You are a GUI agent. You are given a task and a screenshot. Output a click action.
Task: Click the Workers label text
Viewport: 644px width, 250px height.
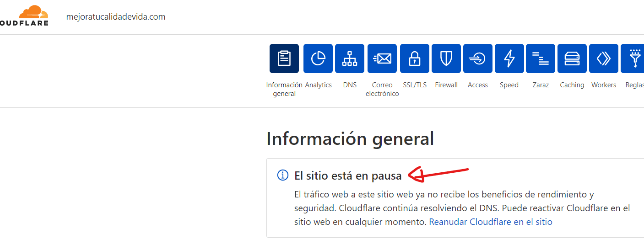tap(604, 85)
